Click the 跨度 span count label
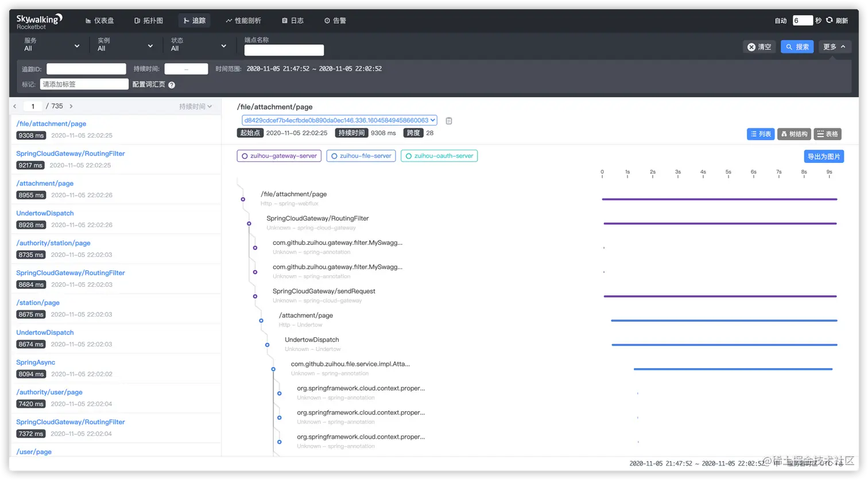868x480 pixels. (413, 133)
